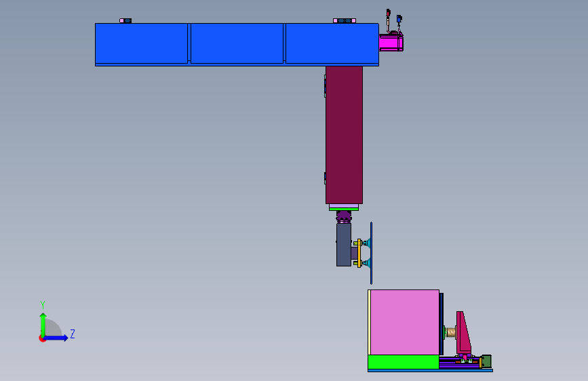Select the lower teal suction cup
The width and height of the screenshot is (588, 381).
pyautogui.click(x=367, y=263)
